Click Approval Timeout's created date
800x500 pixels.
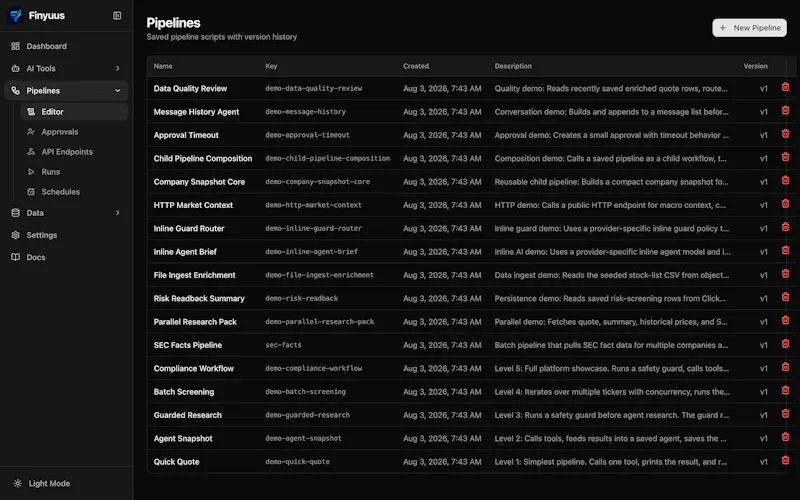click(442, 135)
